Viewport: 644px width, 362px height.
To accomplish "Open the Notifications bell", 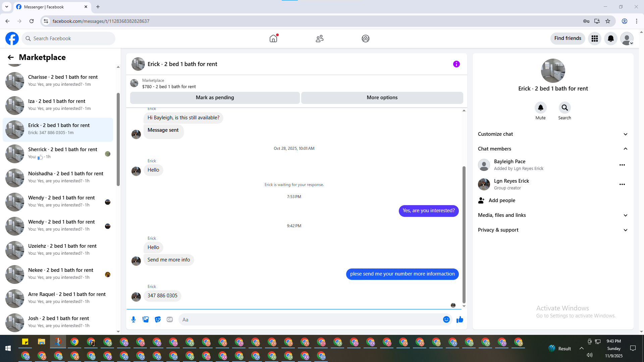I will [x=611, y=39].
